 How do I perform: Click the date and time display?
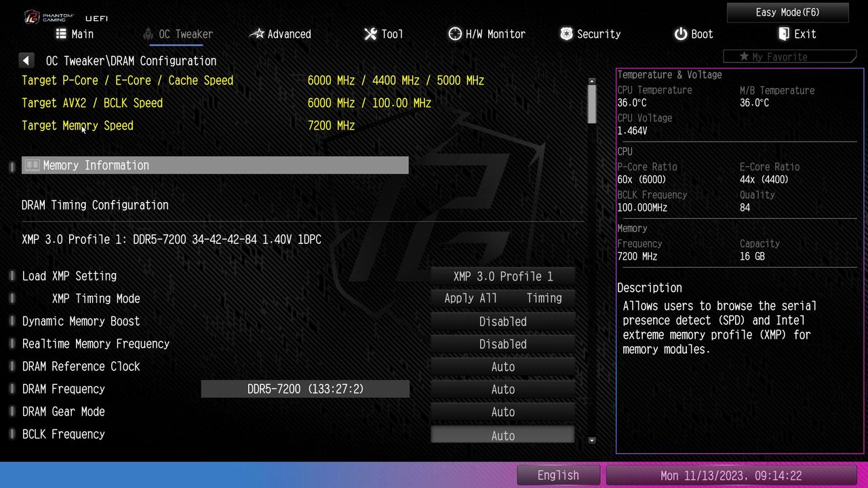coord(731,475)
